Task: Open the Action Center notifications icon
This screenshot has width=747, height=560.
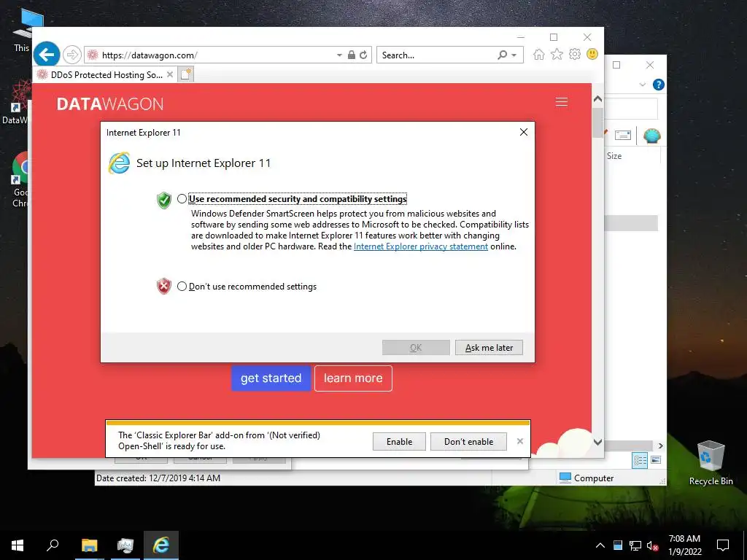Action: click(x=723, y=545)
